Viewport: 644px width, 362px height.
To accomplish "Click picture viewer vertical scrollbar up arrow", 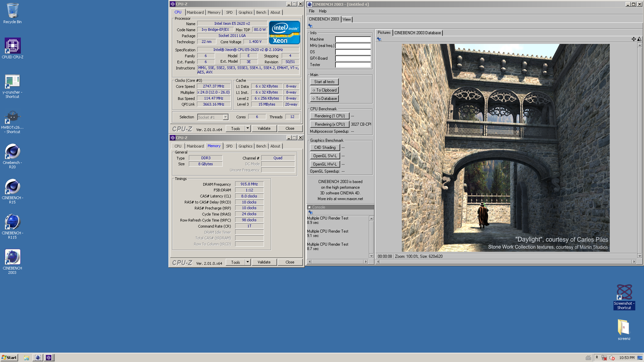I will (x=640, y=45).
